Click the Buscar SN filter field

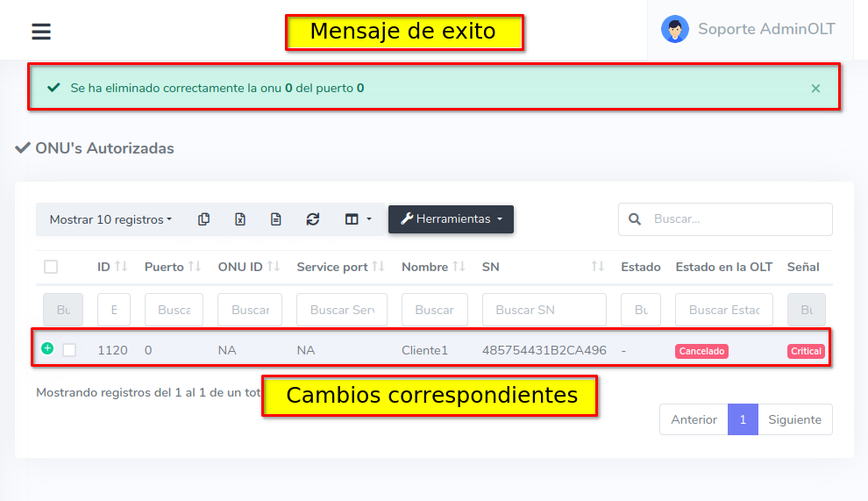[x=544, y=310]
